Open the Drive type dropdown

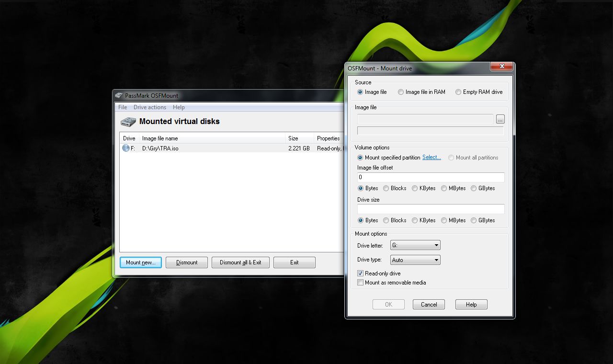click(415, 260)
